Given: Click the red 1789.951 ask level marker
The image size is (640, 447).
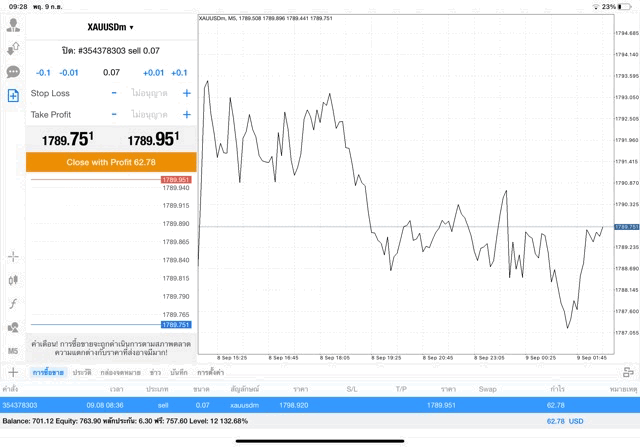Looking at the screenshot, I should (176, 180).
